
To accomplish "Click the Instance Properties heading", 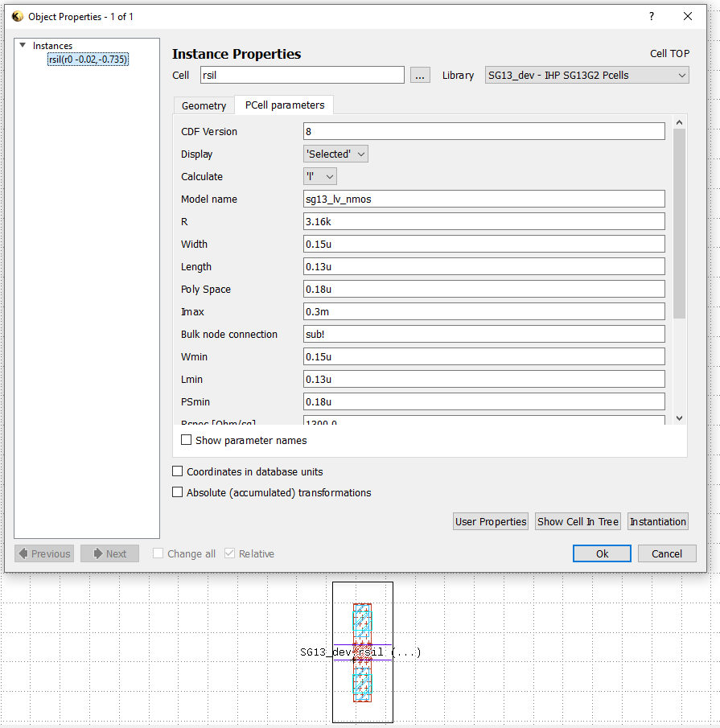I will (x=237, y=54).
